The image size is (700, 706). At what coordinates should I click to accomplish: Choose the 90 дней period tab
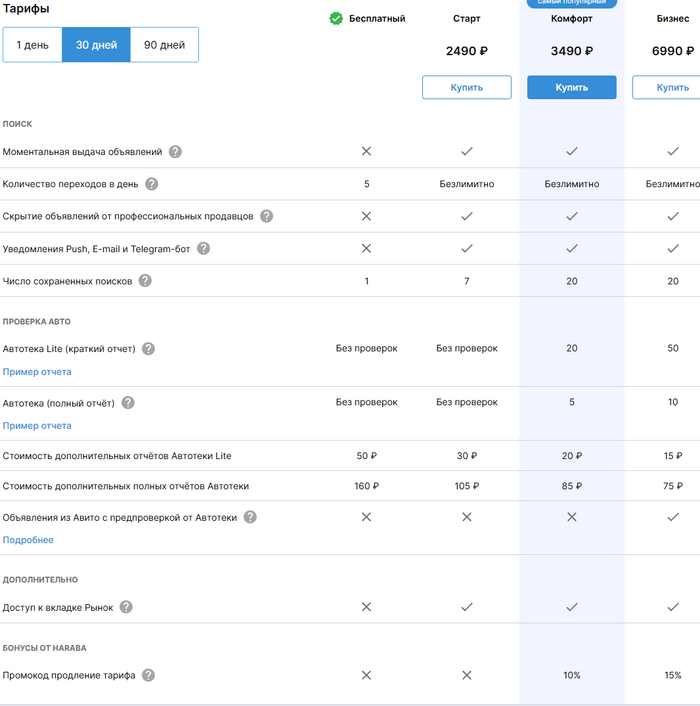pyautogui.click(x=164, y=45)
